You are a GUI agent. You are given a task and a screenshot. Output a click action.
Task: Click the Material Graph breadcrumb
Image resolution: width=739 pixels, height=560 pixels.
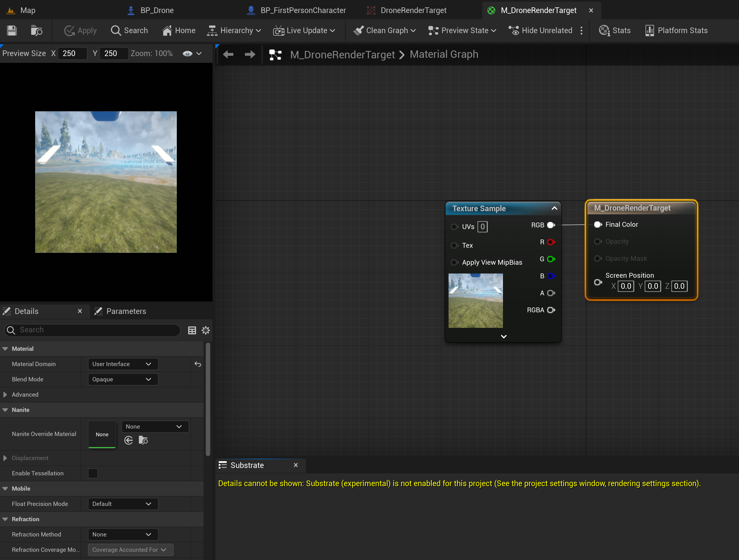tap(444, 54)
